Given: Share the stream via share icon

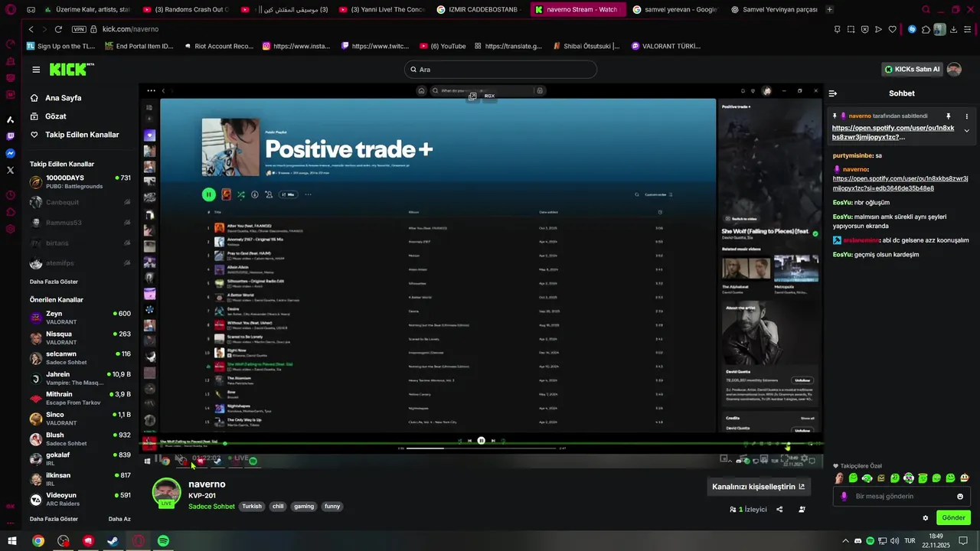Looking at the screenshot, I should pos(779,510).
